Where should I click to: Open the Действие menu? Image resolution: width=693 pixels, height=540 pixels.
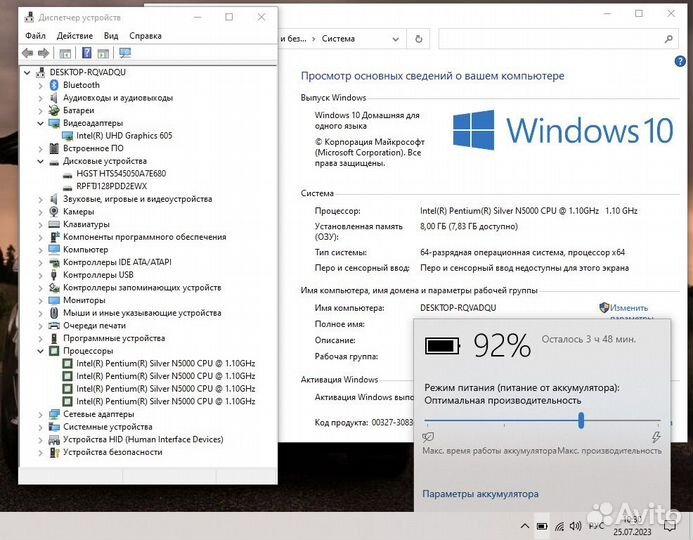(x=75, y=36)
